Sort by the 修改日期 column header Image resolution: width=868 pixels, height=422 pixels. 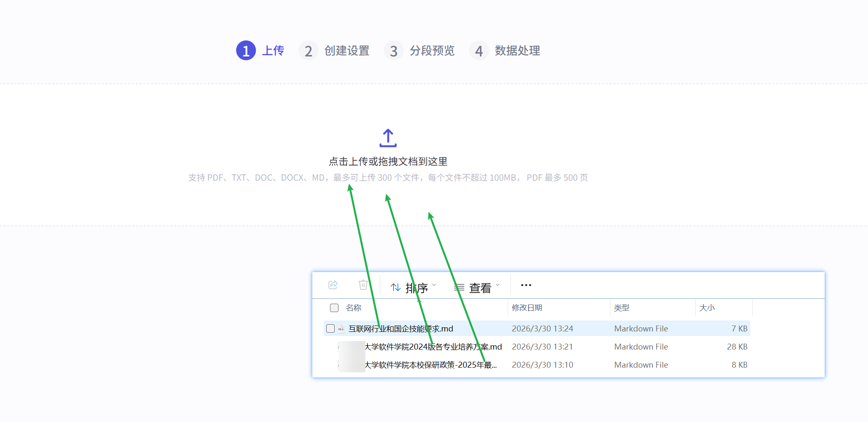[527, 308]
